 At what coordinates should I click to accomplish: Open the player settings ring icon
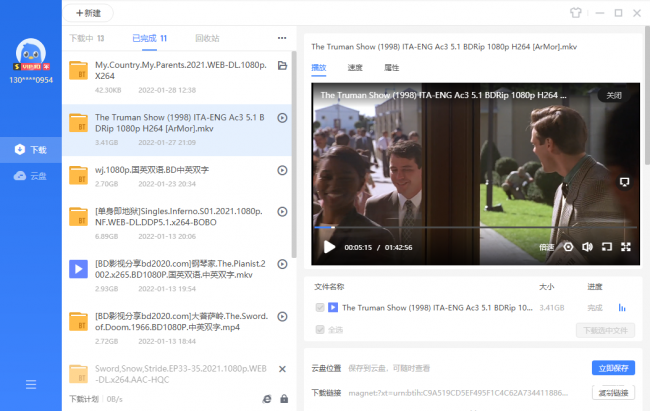tap(568, 247)
